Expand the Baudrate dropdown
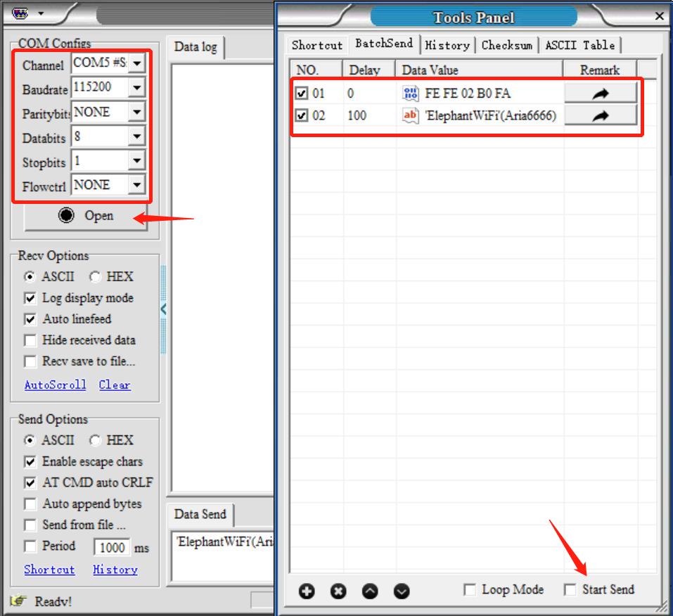 tap(137, 88)
